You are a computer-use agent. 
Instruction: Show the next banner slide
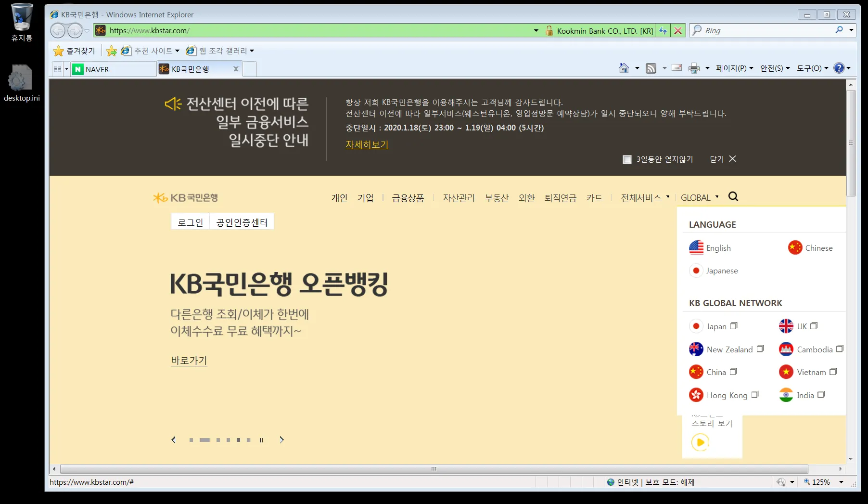tap(281, 440)
